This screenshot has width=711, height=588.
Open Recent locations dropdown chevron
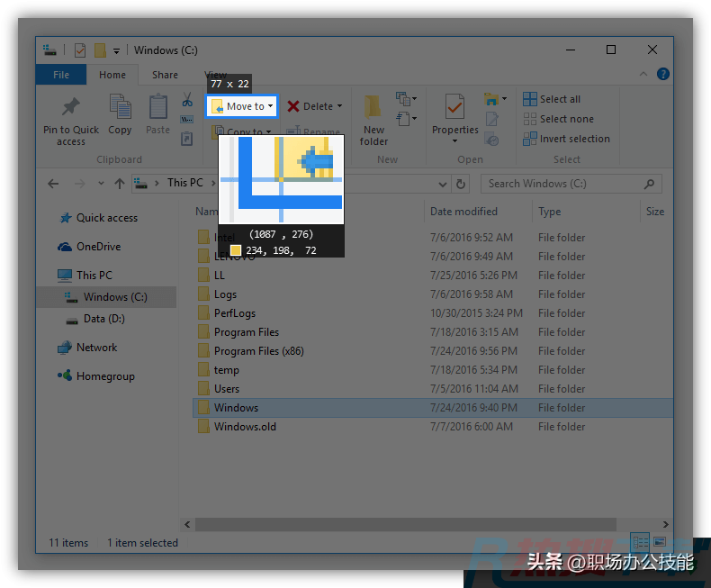pyautogui.click(x=101, y=184)
